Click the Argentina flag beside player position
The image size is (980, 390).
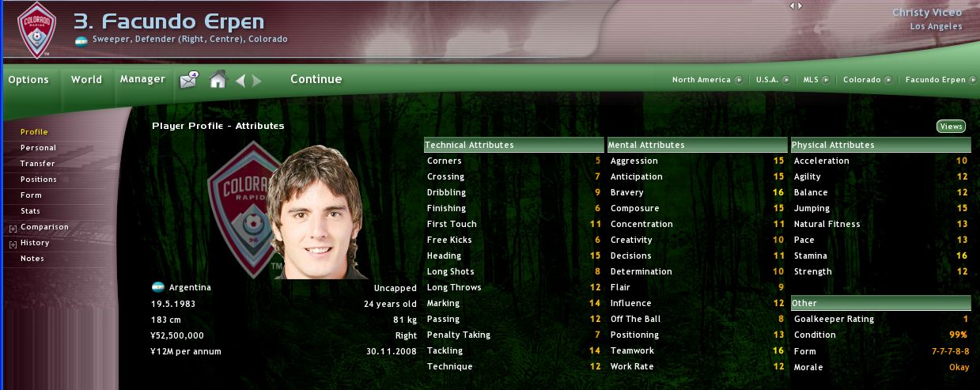point(81,40)
